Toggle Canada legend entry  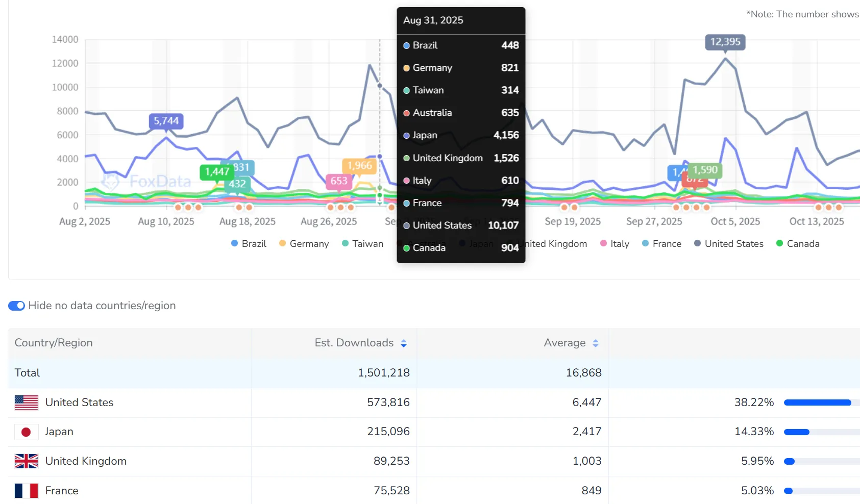pyautogui.click(x=797, y=244)
